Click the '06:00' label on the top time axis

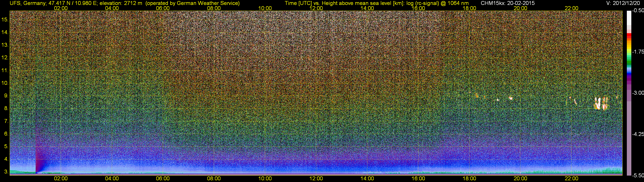click(x=163, y=8)
